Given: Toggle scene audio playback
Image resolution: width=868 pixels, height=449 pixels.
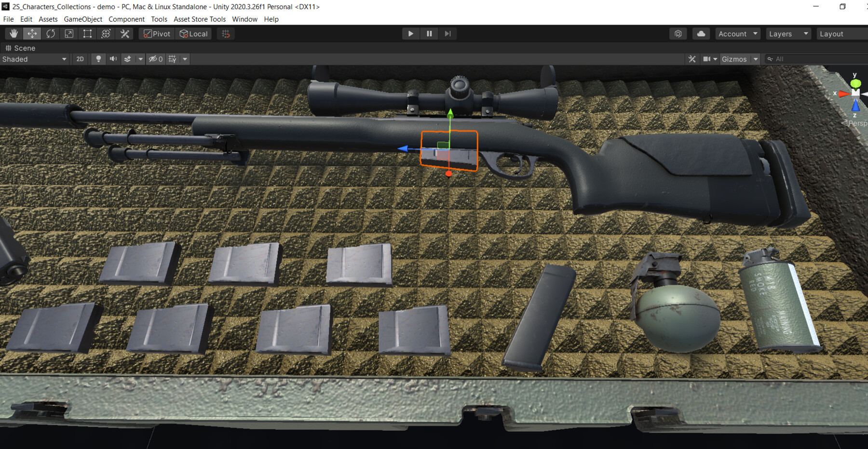Looking at the screenshot, I should (113, 59).
